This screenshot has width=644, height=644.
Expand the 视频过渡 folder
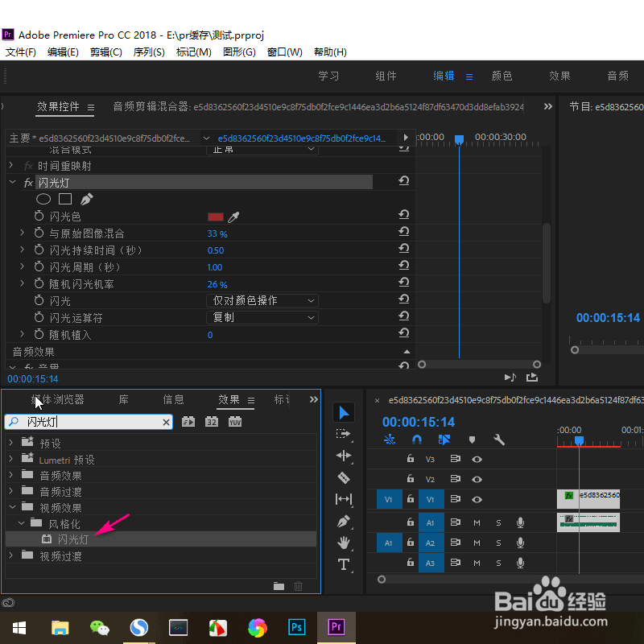[x=11, y=555]
